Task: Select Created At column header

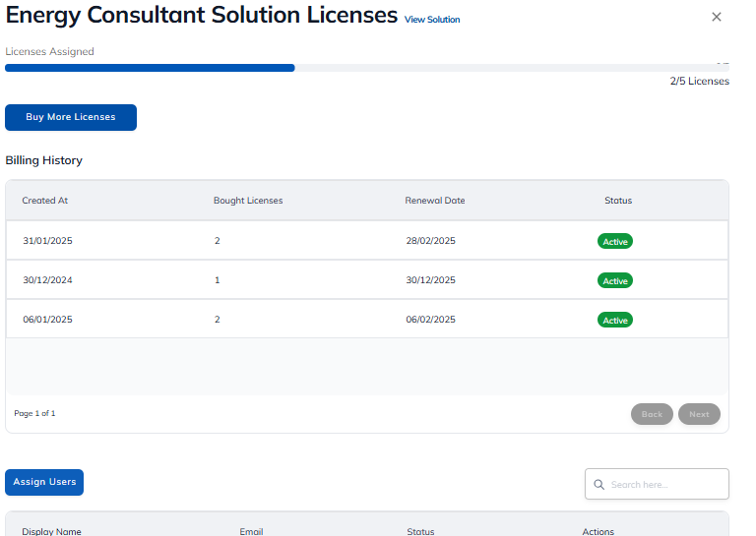Action: click(45, 201)
